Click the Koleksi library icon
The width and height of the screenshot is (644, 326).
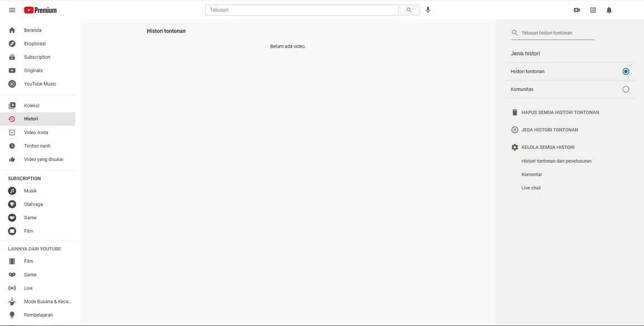pyautogui.click(x=12, y=106)
